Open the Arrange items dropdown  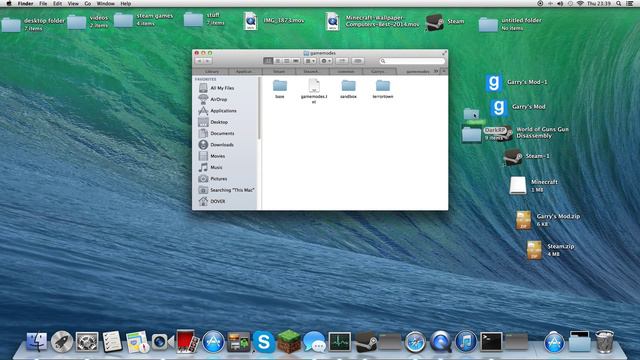[x=310, y=61]
